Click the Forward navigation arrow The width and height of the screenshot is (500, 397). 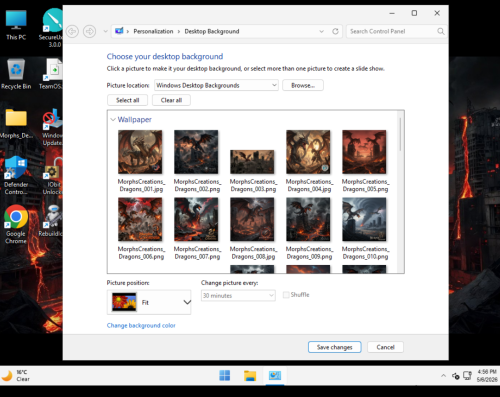tap(89, 31)
